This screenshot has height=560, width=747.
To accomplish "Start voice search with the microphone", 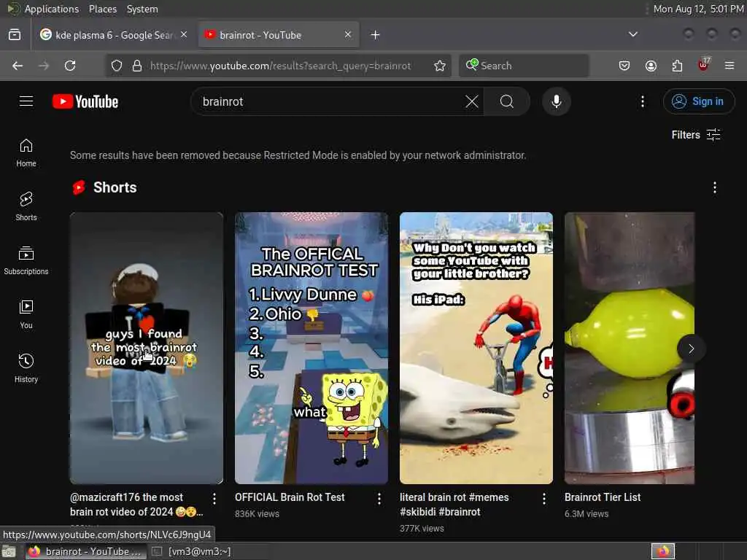I will click(557, 101).
